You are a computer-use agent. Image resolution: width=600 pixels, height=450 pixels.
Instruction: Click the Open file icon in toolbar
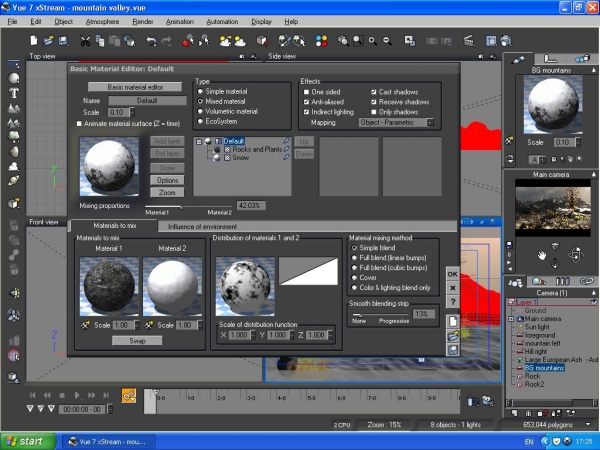click(x=49, y=41)
